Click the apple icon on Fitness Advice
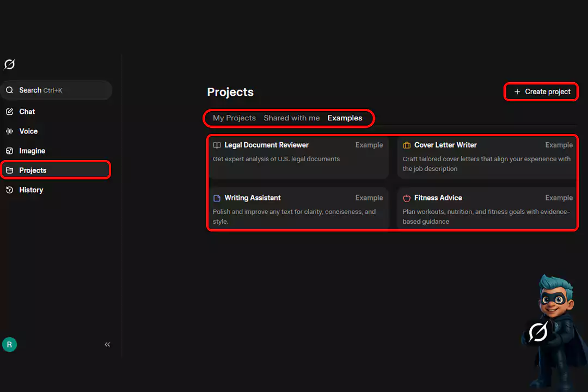Screen dimensions: 588x392 click(407, 198)
